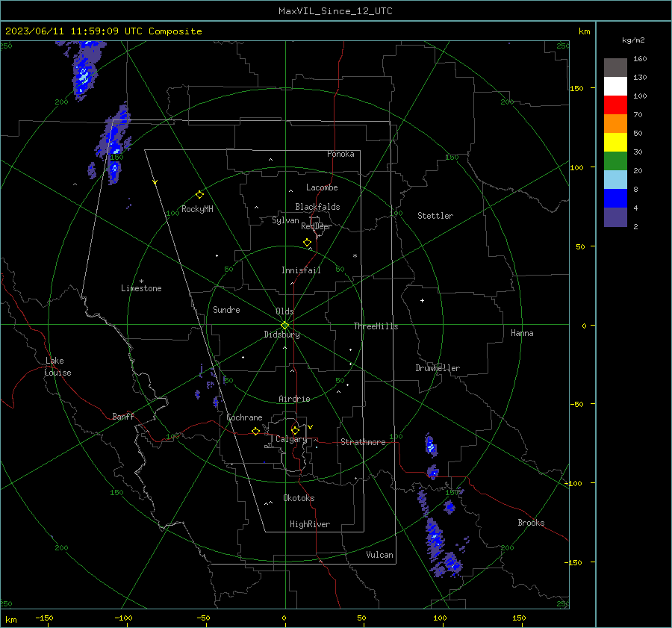Click the yellow diamond marker under Cochrane
Image resolution: width=672 pixels, height=628 pixels.
coord(256,431)
